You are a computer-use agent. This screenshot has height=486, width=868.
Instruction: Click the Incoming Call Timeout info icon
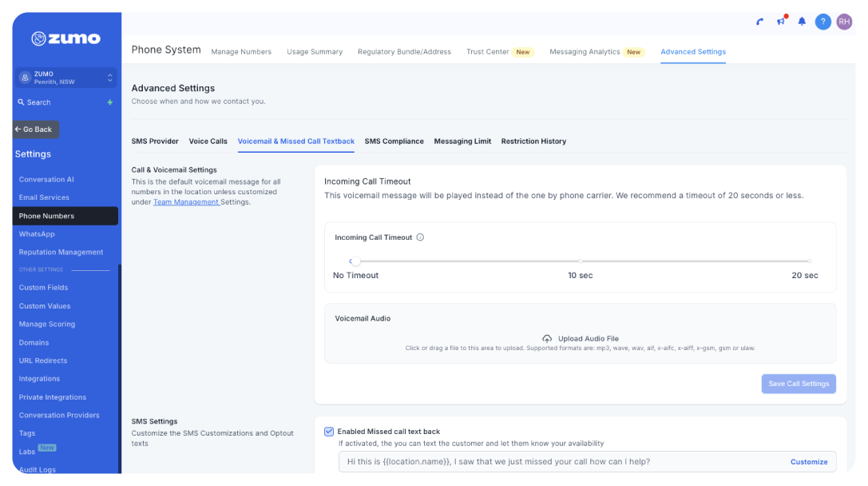point(420,237)
